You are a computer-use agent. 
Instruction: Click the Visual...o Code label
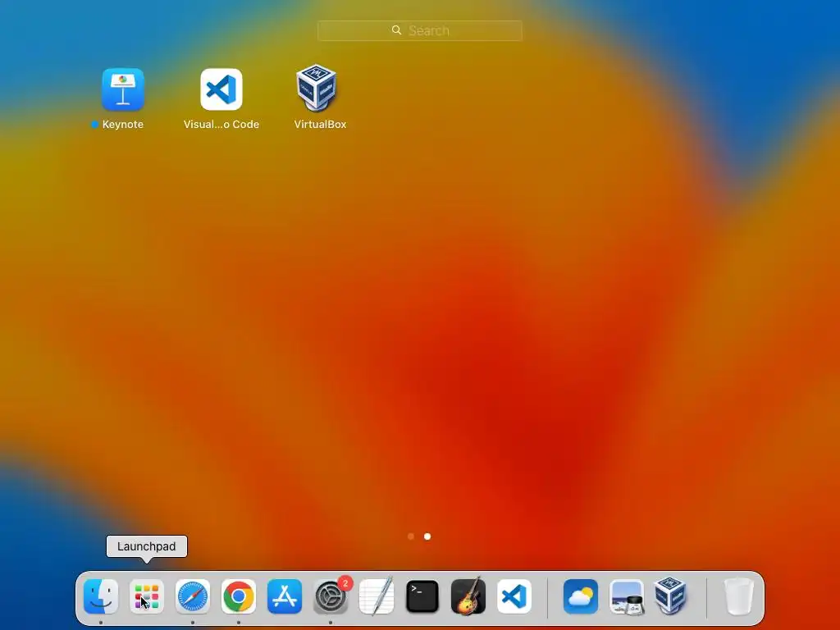221,125
